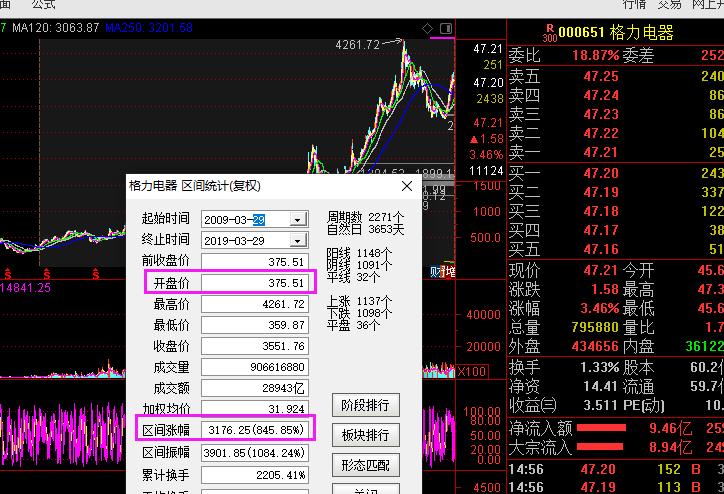
Task: Click the 板块排行 button
Action: click(365, 435)
